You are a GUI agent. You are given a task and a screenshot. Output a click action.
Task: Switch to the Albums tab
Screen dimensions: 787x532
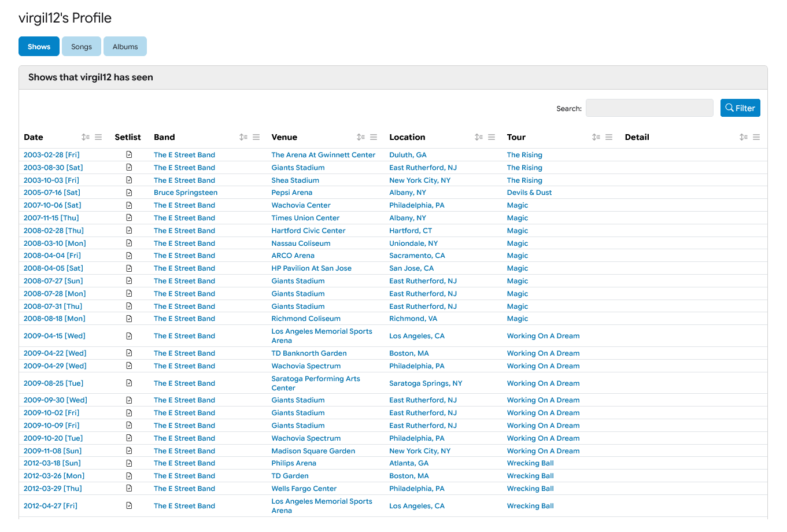[x=125, y=47]
